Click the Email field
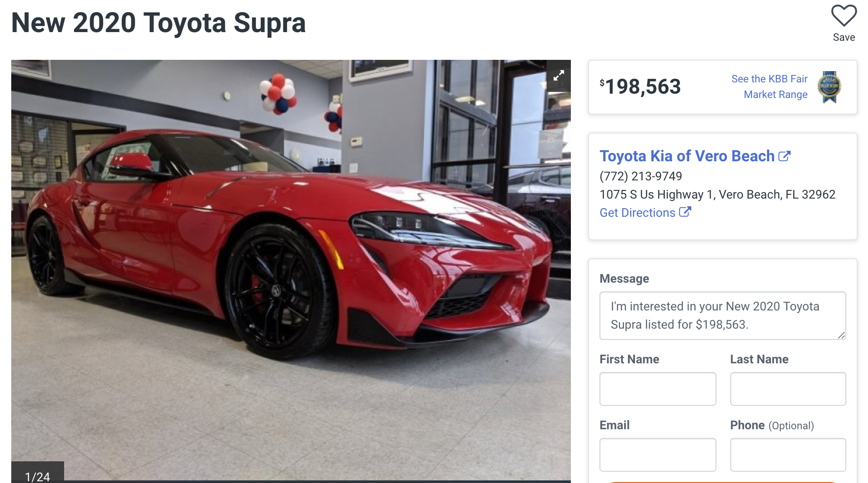868x483 pixels. click(657, 454)
